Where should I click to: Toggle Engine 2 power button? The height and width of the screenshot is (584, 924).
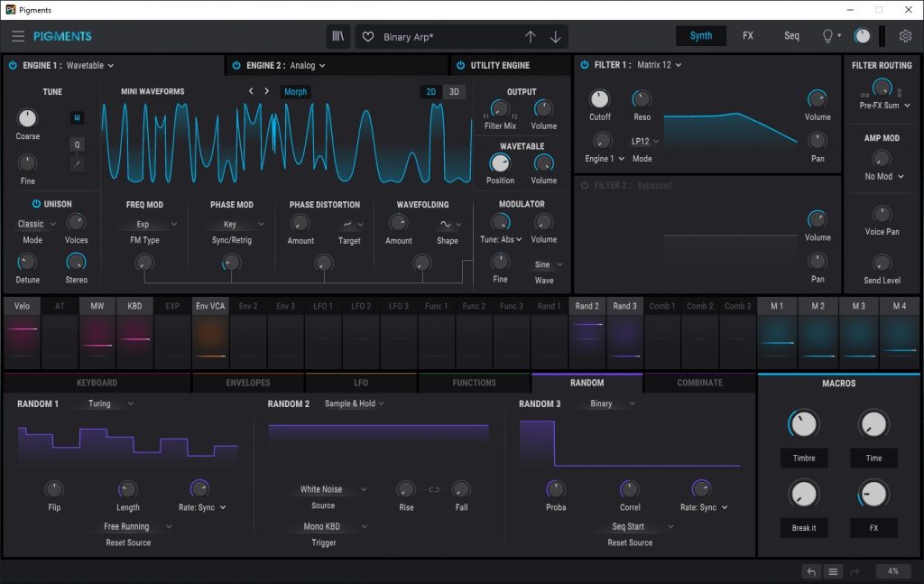(x=236, y=65)
